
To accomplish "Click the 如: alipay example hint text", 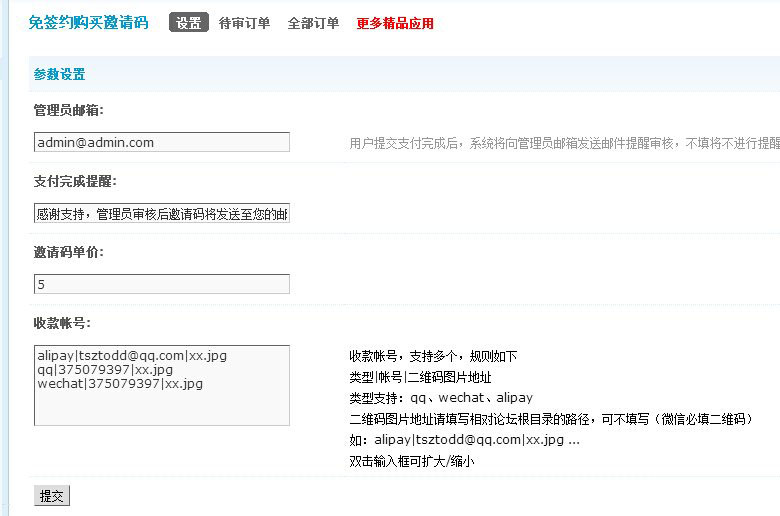I will pyautogui.click(x=463, y=439).
